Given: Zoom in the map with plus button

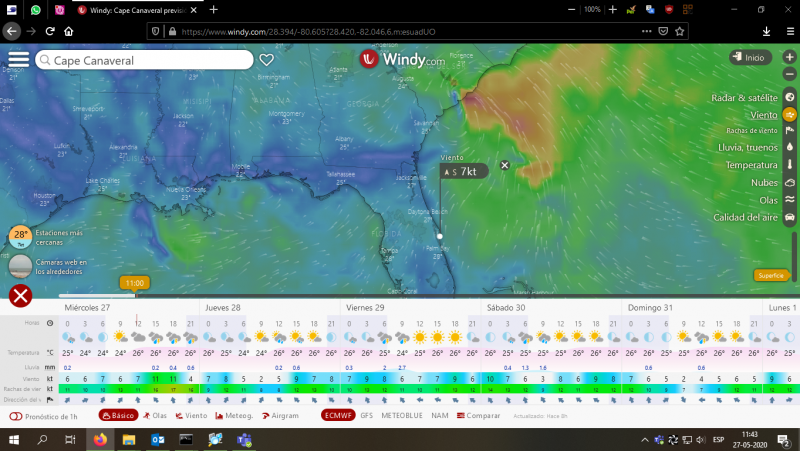Looking at the screenshot, I should point(790,58).
